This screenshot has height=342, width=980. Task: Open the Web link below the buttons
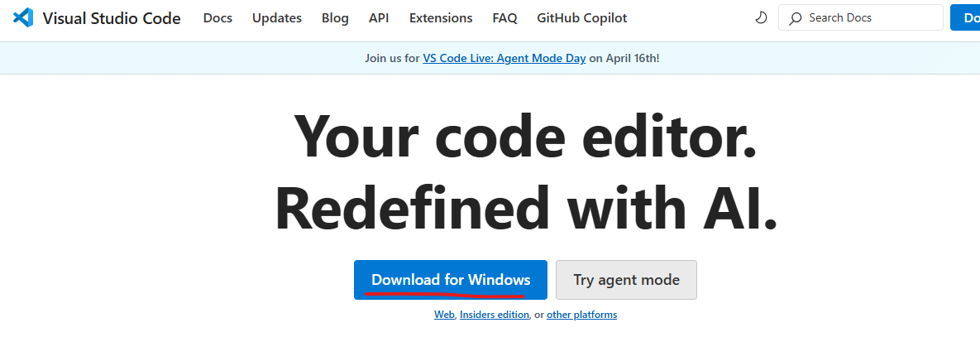444,315
